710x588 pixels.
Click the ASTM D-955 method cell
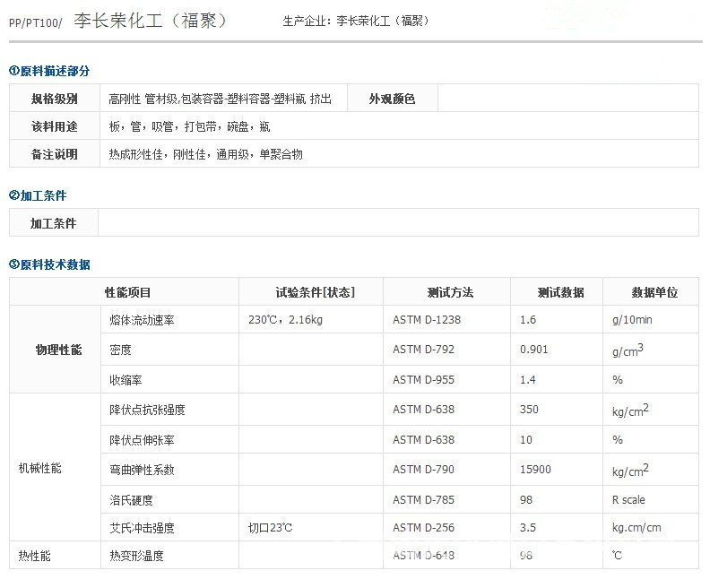447,379
